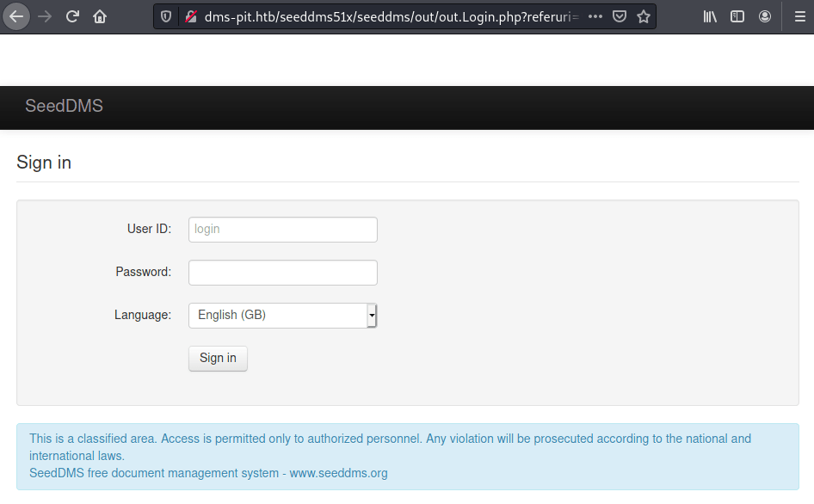The image size is (814, 504).
Task: Reload the current page
Action: (x=72, y=16)
